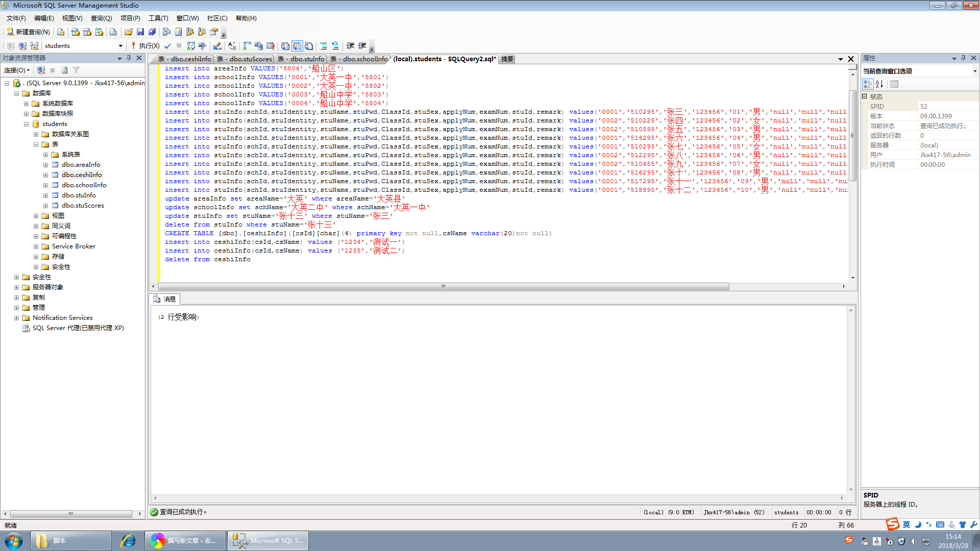Click the Increase Indent icon

[x=362, y=45]
